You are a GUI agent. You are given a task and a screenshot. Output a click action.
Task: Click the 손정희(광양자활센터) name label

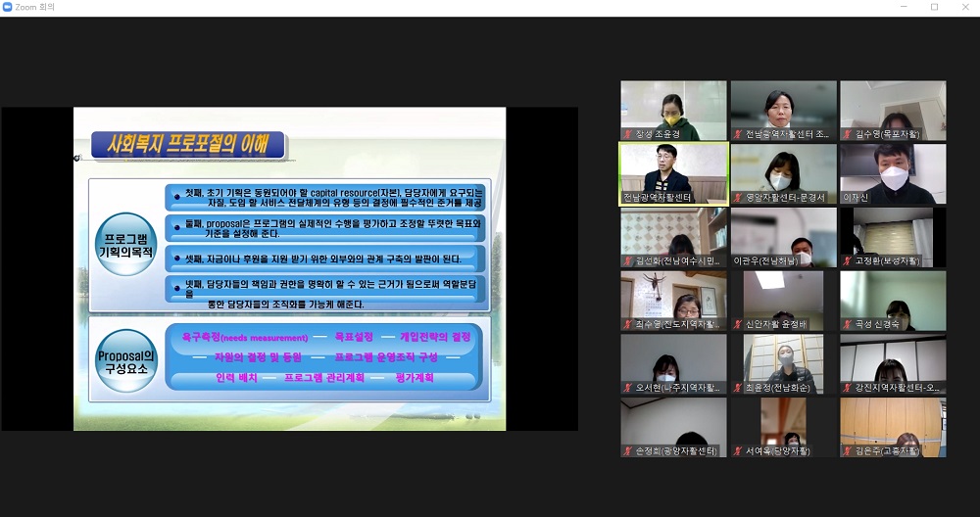[x=678, y=451]
